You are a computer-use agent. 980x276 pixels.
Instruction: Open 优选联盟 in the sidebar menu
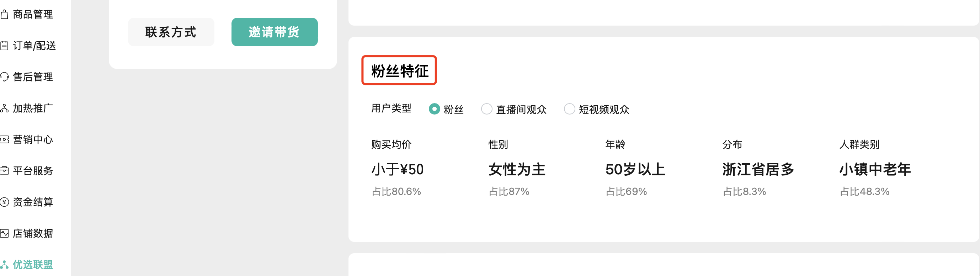click(33, 265)
